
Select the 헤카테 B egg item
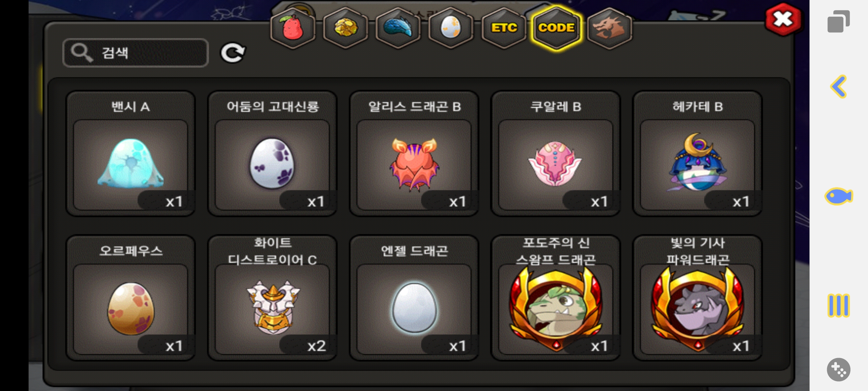tap(698, 154)
